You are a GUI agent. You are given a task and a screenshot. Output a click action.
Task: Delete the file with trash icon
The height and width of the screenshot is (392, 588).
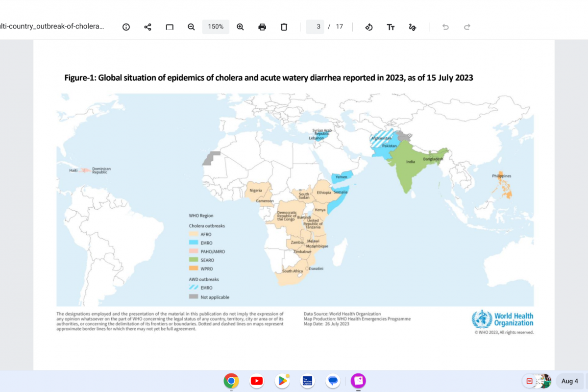pyautogui.click(x=284, y=27)
